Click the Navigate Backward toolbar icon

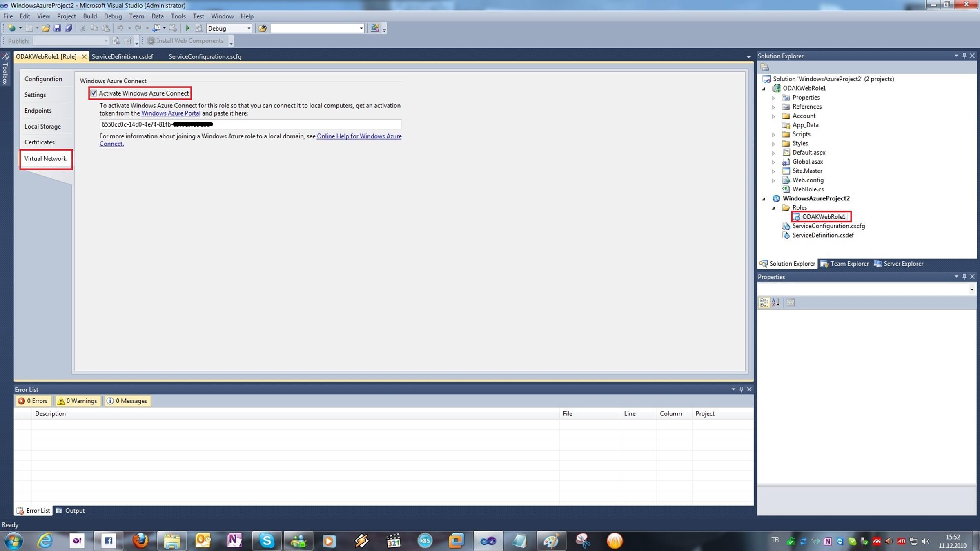click(x=156, y=28)
